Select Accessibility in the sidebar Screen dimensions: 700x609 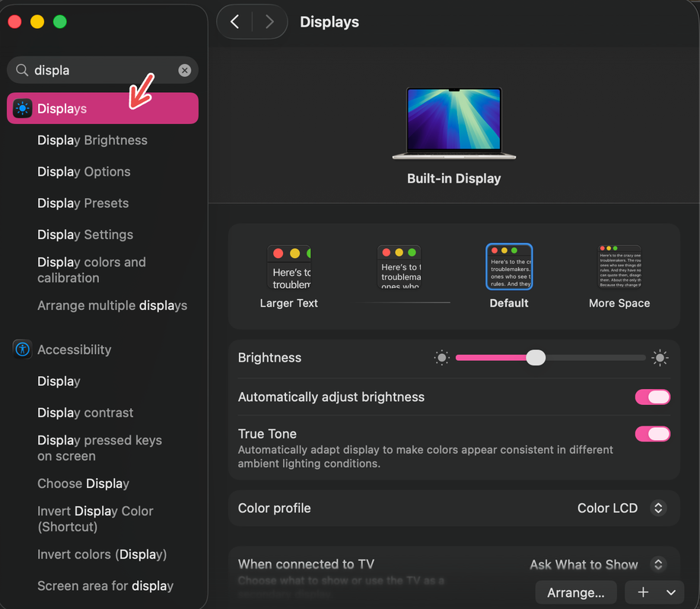tap(74, 349)
